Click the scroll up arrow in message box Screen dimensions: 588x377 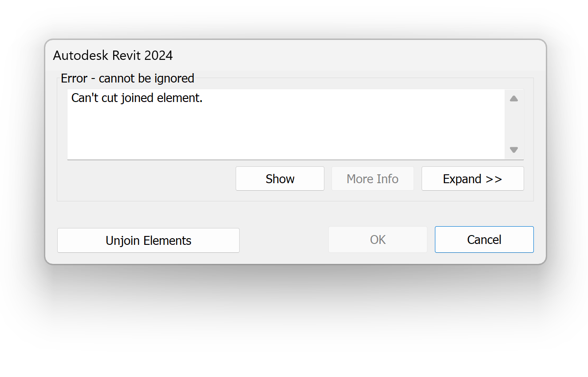(x=514, y=99)
